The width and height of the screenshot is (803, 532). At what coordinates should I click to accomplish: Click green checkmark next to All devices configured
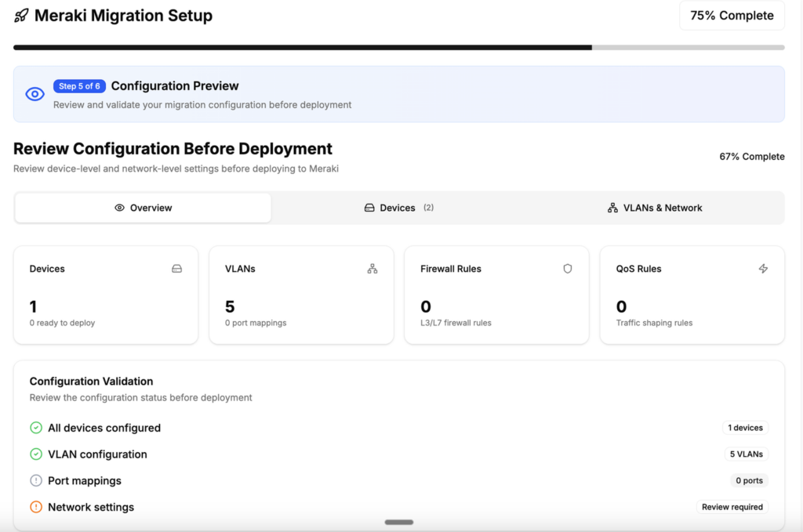tap(36, 428)
